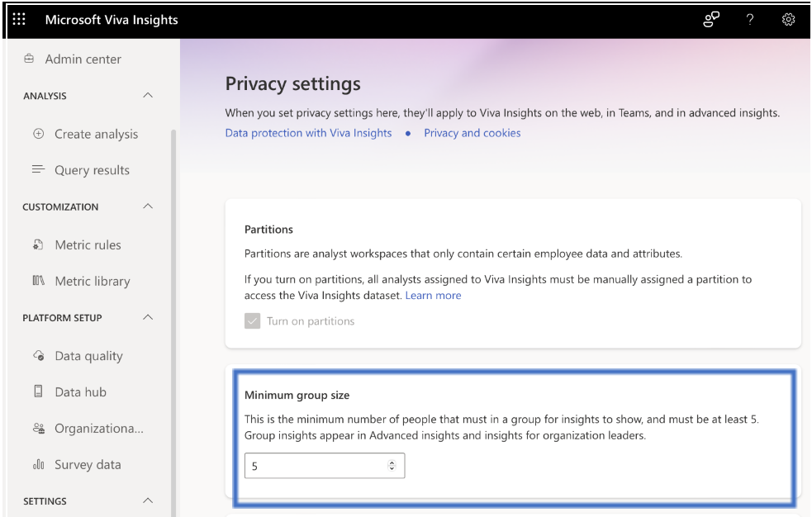Click the Data hub icon
Viewport: 812px width, 517px height.
click(38, 391)
